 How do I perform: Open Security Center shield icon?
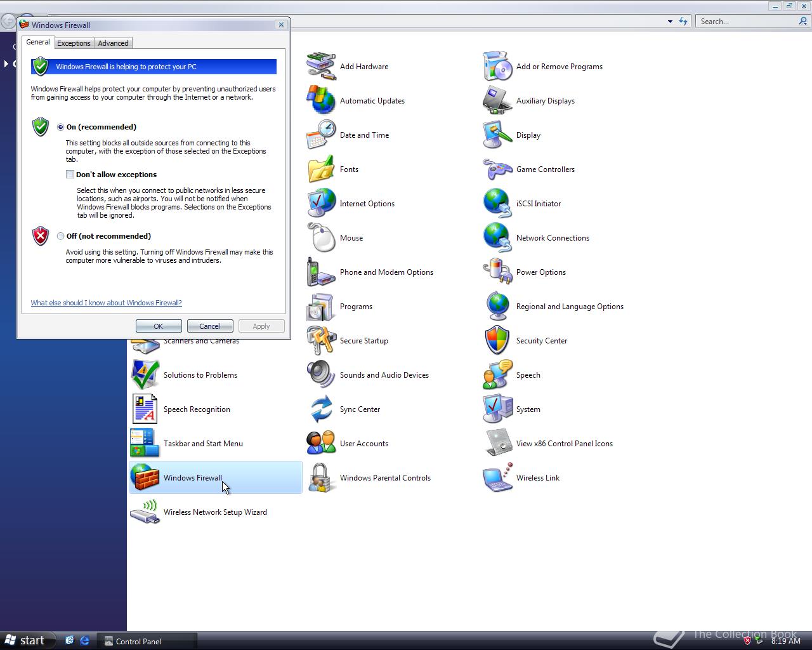(x=497, y=340)
